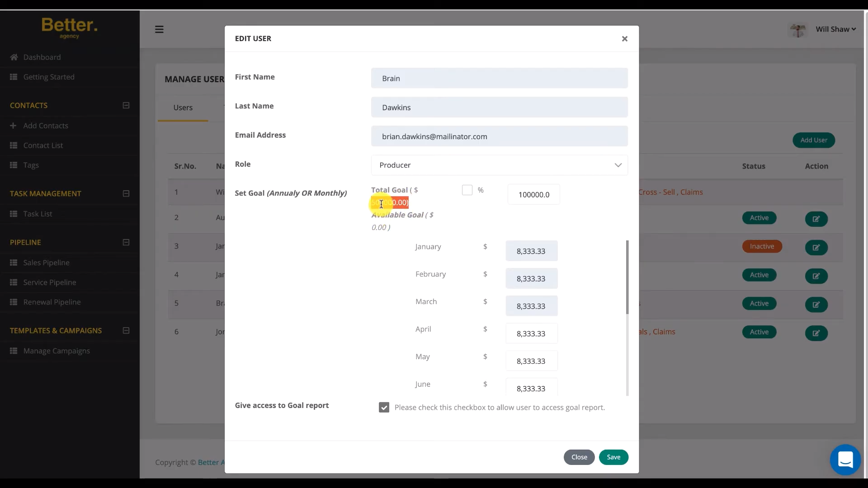Click the Active status badge in row 6
This screenshot has width=868, height=488.
(759, 332)
